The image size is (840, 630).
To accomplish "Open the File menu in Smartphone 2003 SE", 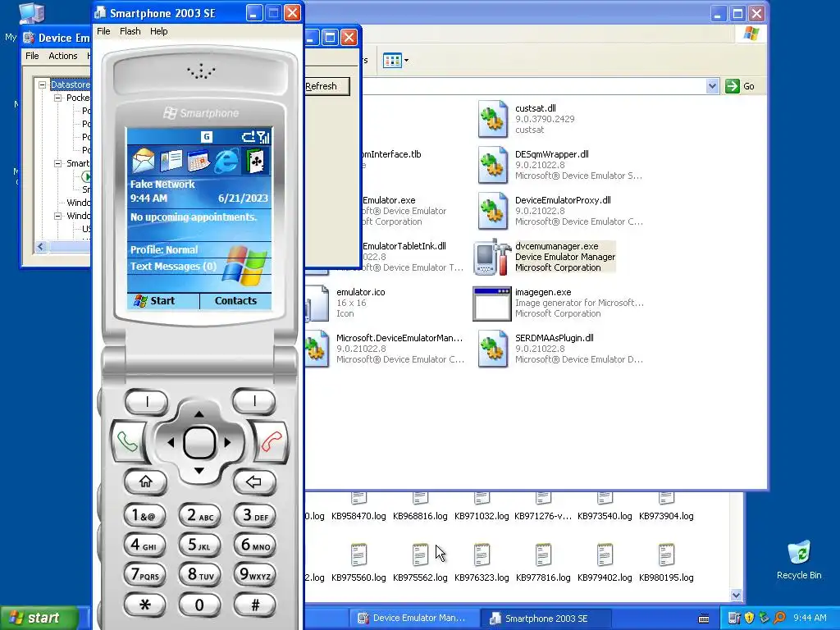I will coord(103,31).
